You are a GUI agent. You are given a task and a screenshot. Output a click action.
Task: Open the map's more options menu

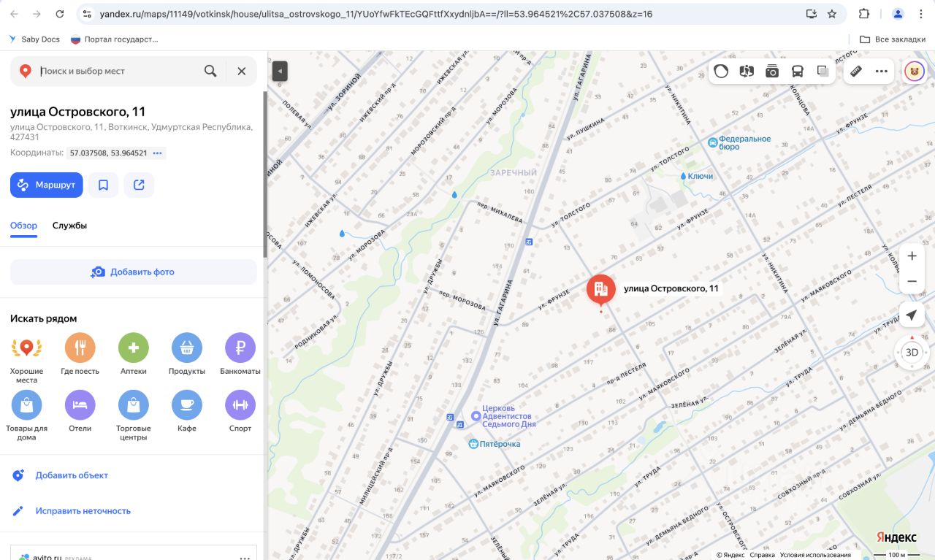pyautogui.click(x=882, y=71)
